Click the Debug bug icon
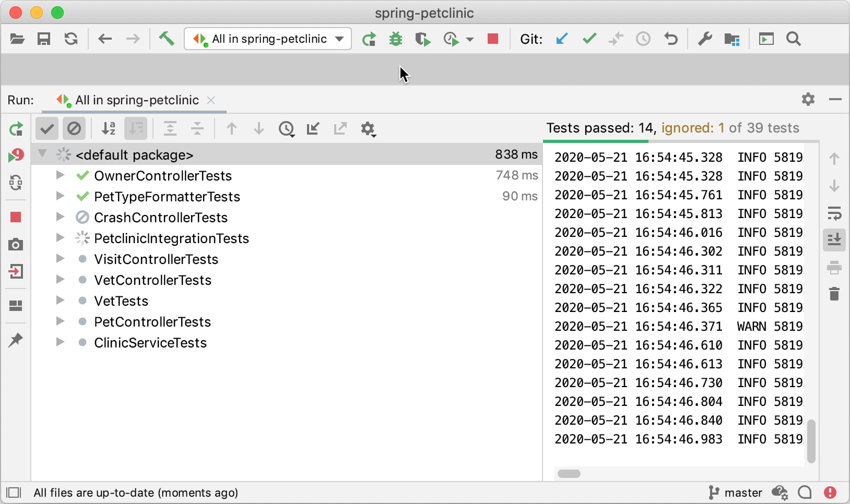Screen dimensions: 850x504 [396, 39]
